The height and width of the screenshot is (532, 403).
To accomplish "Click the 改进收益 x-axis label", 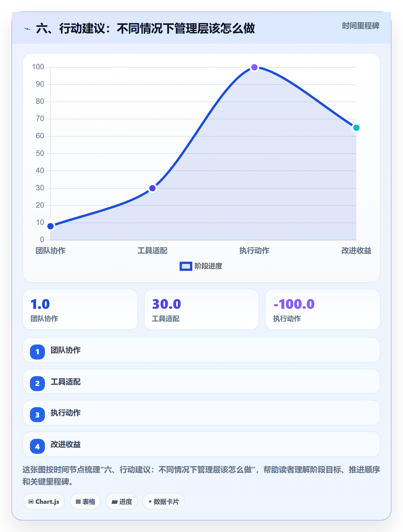I will 356,251.
